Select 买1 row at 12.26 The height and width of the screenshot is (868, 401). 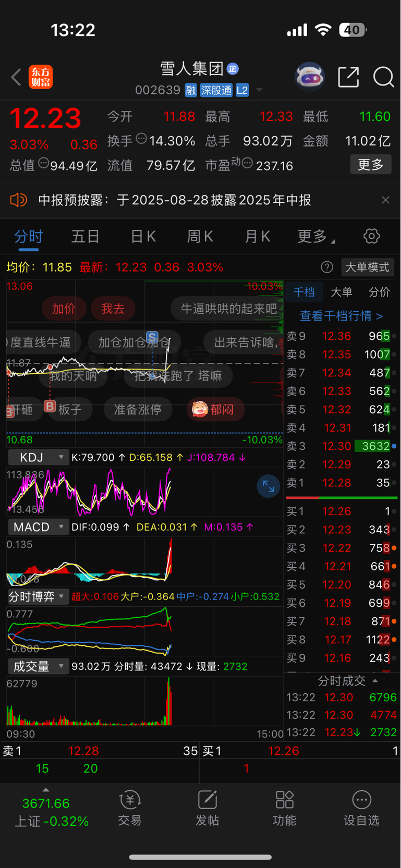coord(342,511)
